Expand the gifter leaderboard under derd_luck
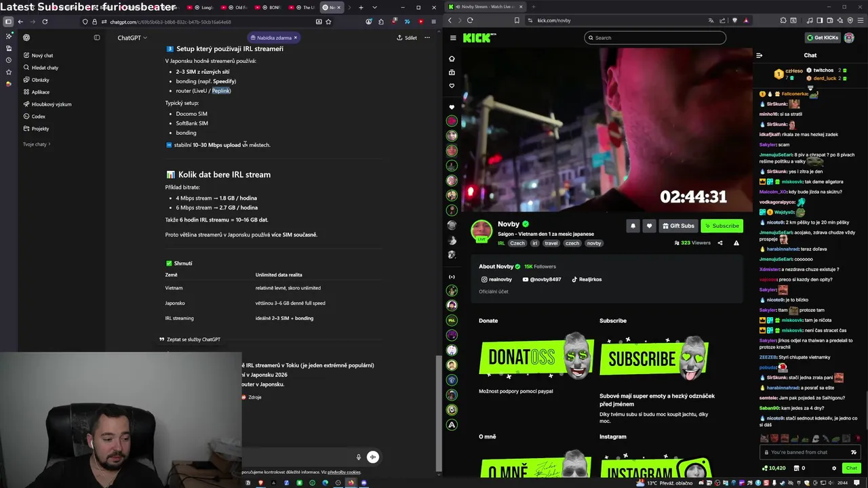Image resolution: width=868 pixels, height=488 pixels. click(x=810, y=87)
